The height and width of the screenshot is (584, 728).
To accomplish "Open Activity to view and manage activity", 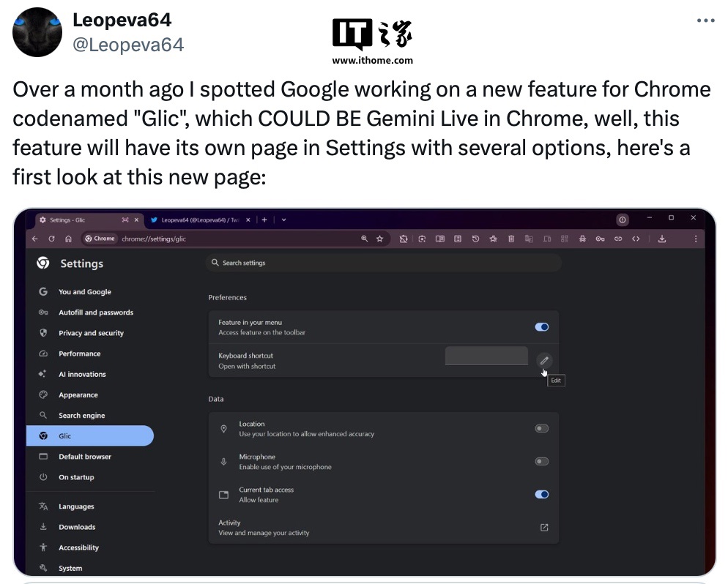I will pyautogui.click(x=543, y=526).
